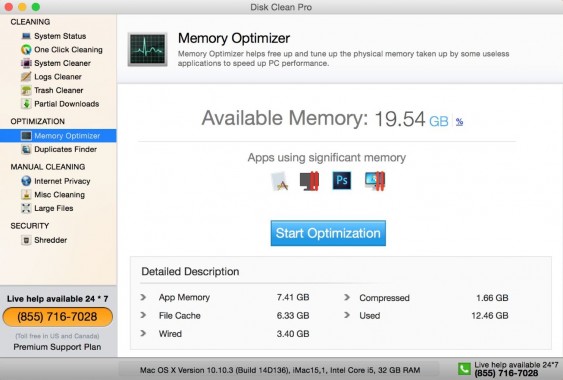
Task: Click the Shredder icon
Action: (26, 240)
